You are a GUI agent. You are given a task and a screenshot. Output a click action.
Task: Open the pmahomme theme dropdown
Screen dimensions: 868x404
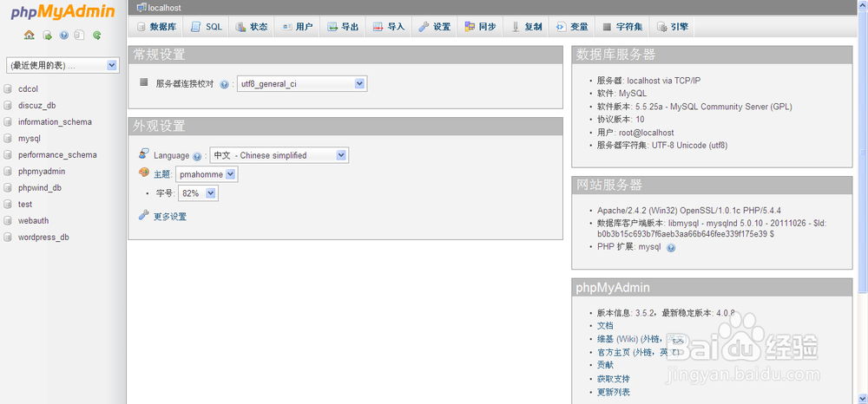(207, 174)
